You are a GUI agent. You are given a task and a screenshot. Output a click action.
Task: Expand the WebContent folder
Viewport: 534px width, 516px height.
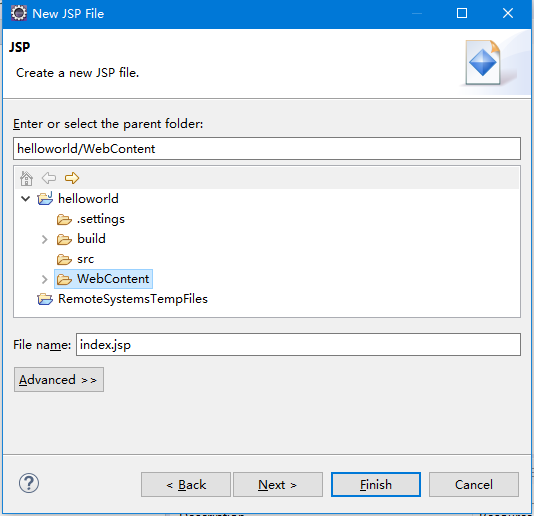point(45,280)
